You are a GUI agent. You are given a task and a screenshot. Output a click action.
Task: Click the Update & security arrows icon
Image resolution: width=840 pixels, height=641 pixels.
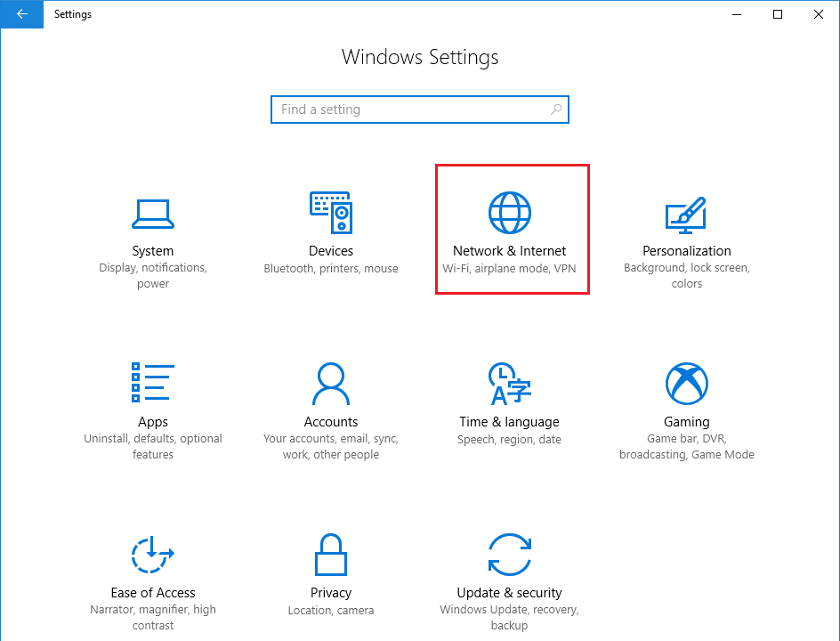click(510, 555)
